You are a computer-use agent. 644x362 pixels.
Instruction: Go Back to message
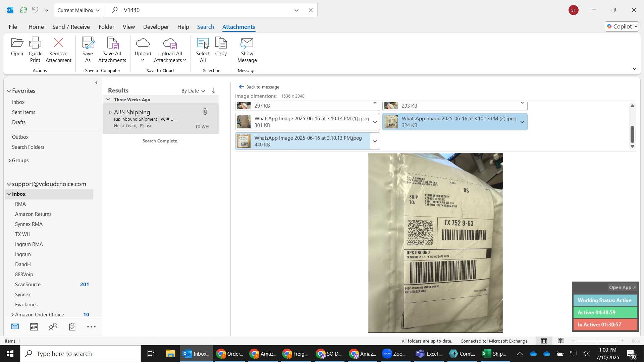[259, 87]
